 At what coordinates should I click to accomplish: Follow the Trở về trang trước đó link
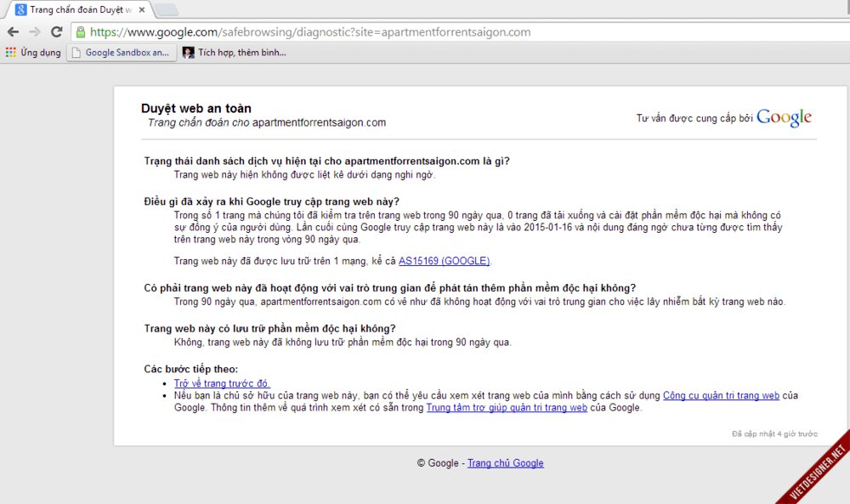pos(222,383)
